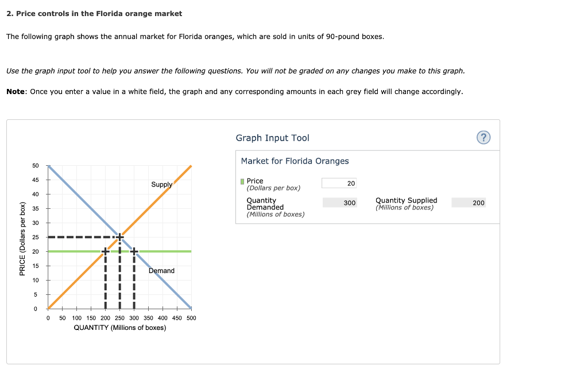The height and width of the screenshot is (389, 588).
Task: Open the Graph Input Tool help icon
Action: [483, 138]
